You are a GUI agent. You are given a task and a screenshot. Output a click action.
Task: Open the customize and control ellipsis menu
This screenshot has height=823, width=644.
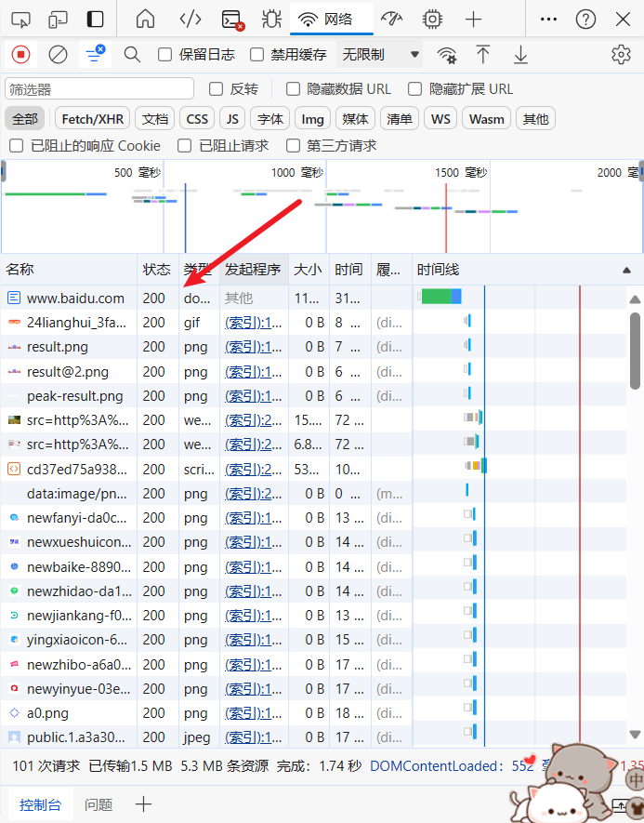click(548, 20)
